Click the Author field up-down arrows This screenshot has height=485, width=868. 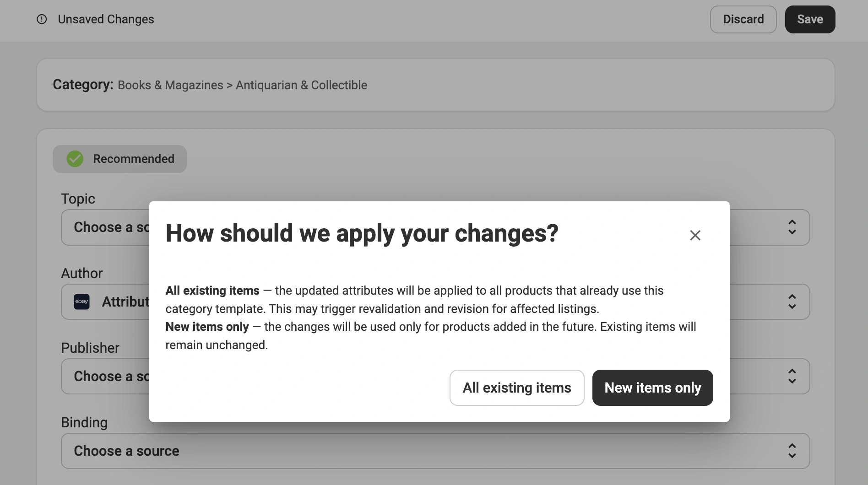pos(792,302)
